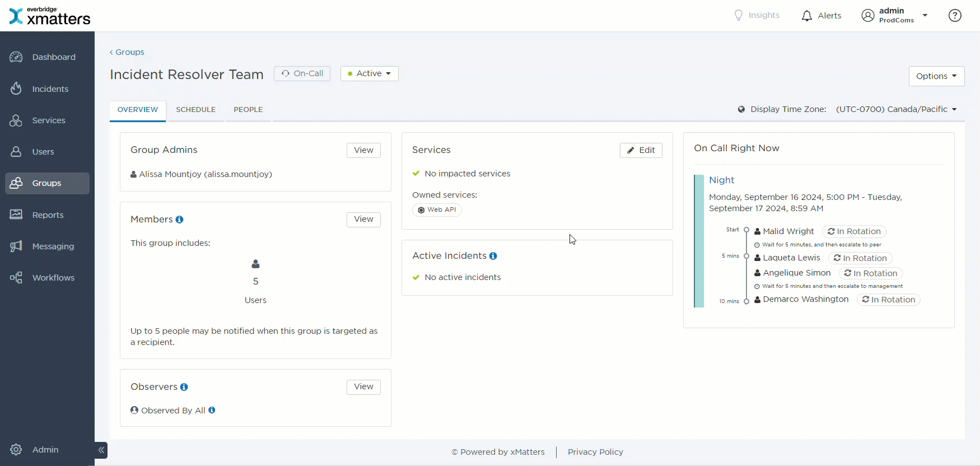Click Demarco Washington's In Rotation badge
This screenshot has width=980, height=466.
point(889,300)
